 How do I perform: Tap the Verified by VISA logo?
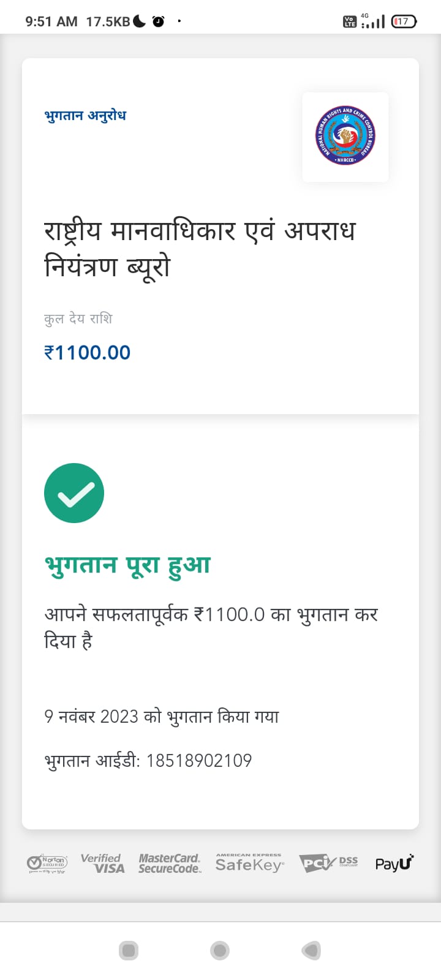(x=102, y=864)
